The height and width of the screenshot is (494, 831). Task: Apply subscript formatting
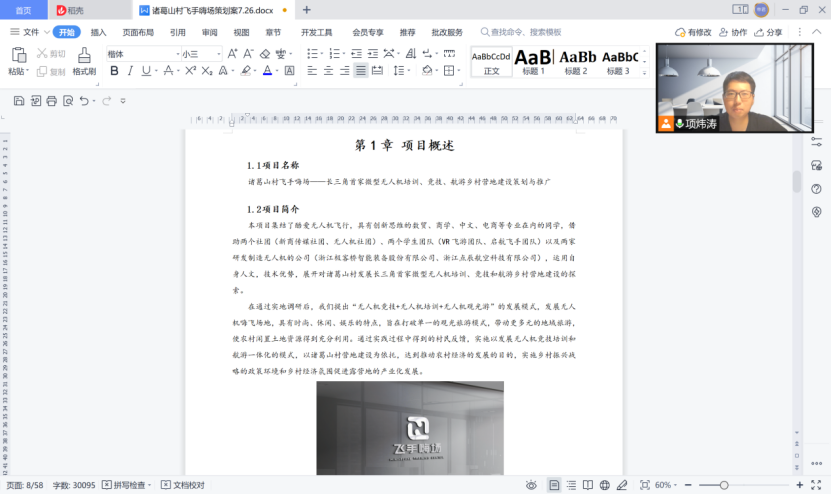coord(207,70)
